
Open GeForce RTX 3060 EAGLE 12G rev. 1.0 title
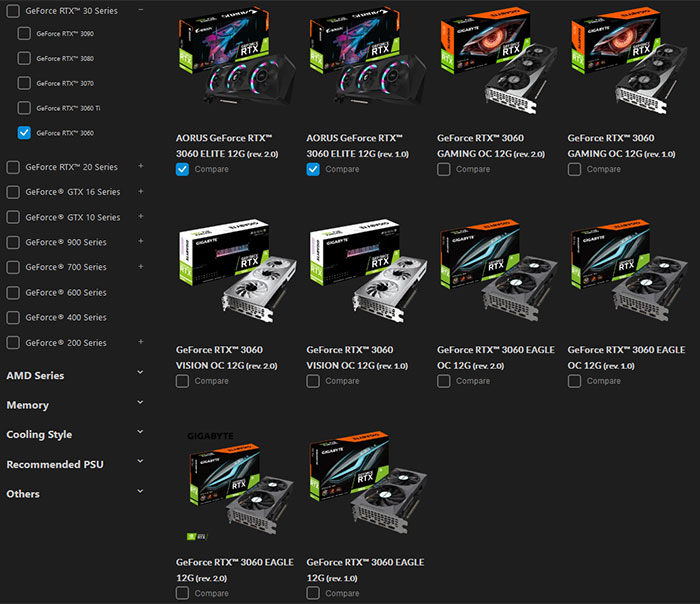[x=365, y=570]
